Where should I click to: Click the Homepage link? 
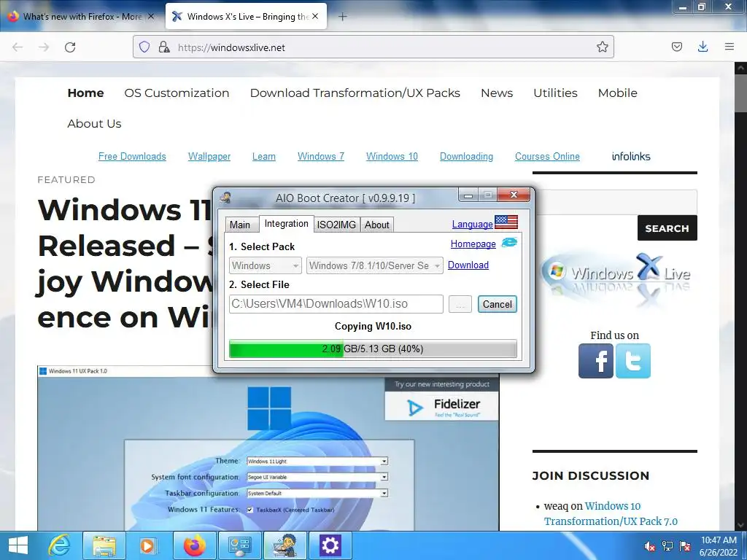[x=473, y=244]
